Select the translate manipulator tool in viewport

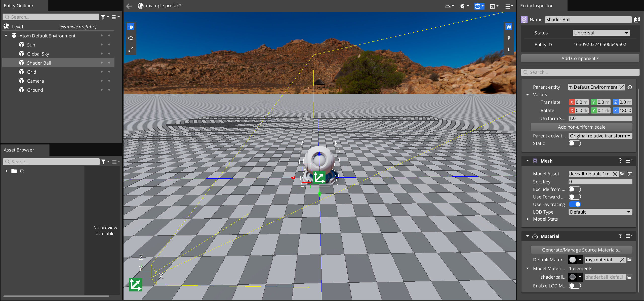131,27
